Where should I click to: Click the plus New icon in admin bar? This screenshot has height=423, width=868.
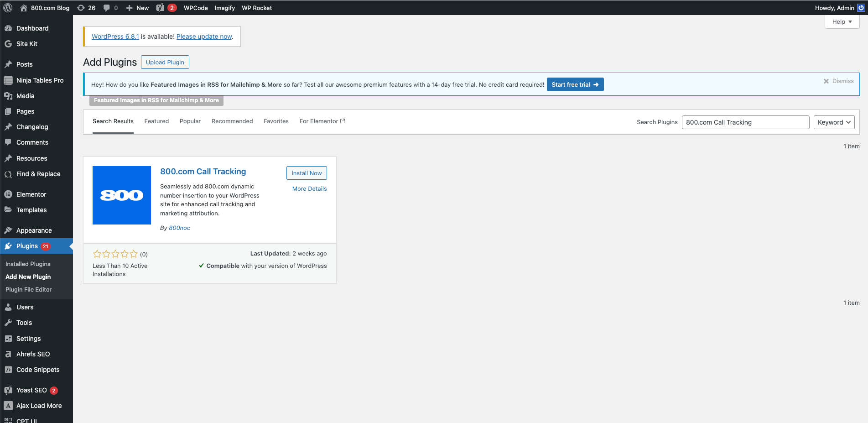pos(129,8)
